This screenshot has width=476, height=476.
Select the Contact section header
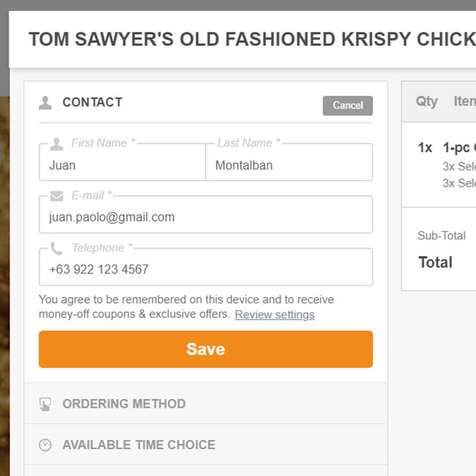[92, 102]
